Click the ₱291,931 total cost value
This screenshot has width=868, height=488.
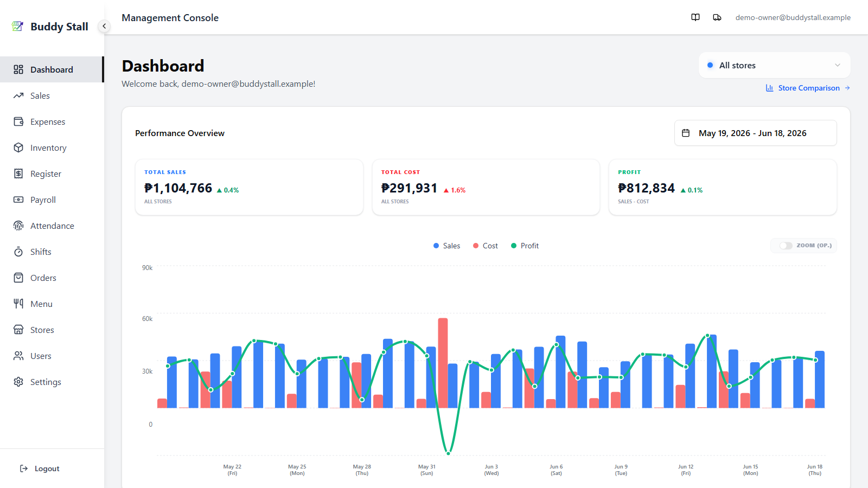point(409,188)
